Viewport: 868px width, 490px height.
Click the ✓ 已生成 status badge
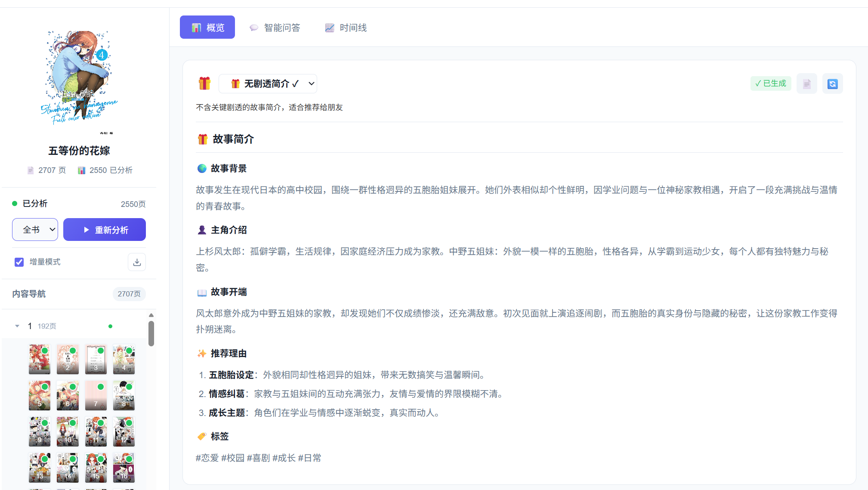coord(770,83)
